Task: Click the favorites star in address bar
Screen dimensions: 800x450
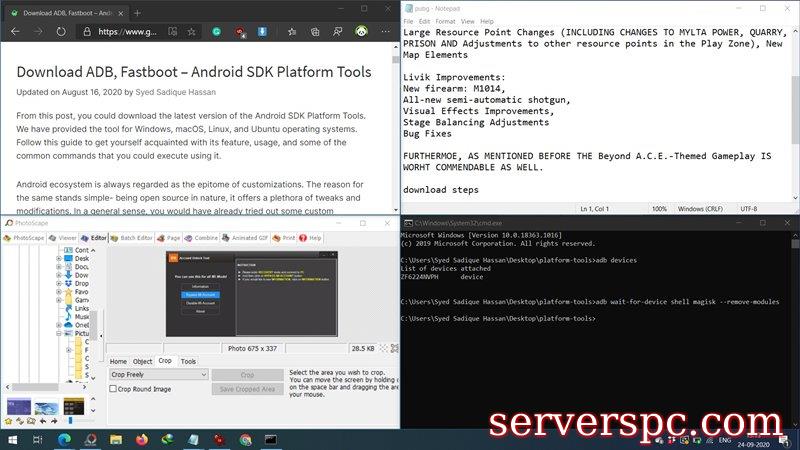Action: (191, 32)
